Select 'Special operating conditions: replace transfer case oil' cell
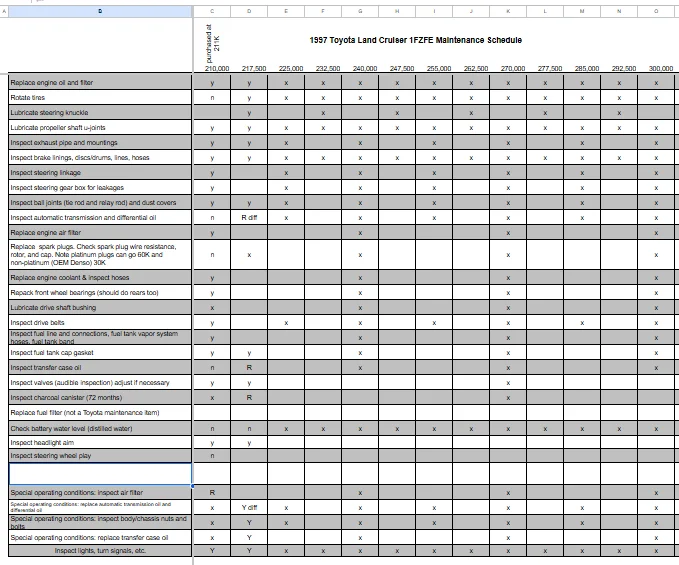The image size is (679, 565). click(100, 538)
